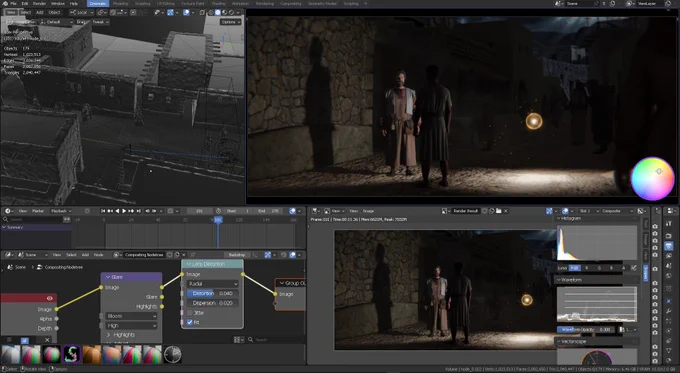The width and height of the screenshot is (680, 373).
Task: Open the Radial distortion type dropdown
Action: tap(212, 284)
